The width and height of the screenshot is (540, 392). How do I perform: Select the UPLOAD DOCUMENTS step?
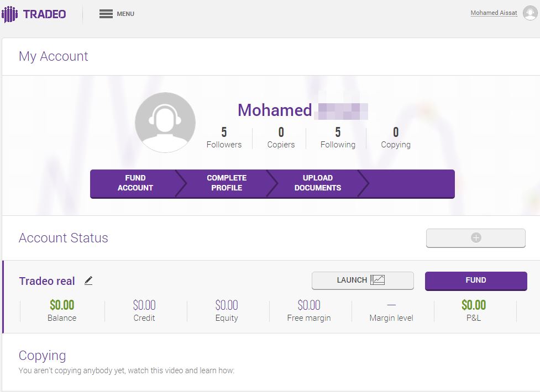pos(317,183)
